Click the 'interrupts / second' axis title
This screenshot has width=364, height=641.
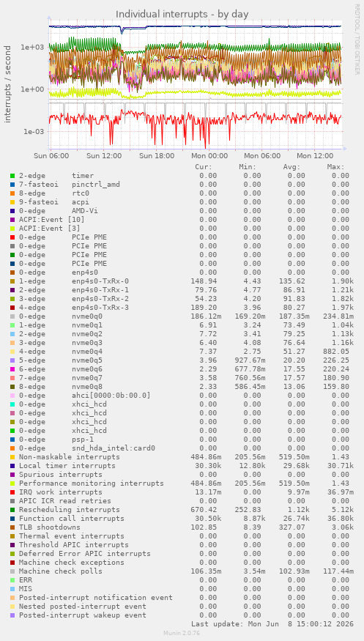7,84
